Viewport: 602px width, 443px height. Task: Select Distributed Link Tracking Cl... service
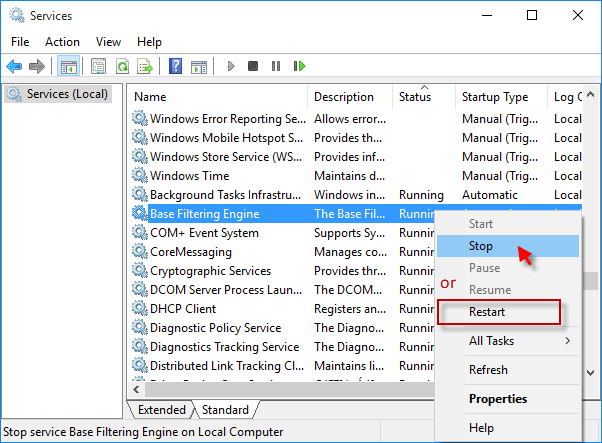coord(227,365)
